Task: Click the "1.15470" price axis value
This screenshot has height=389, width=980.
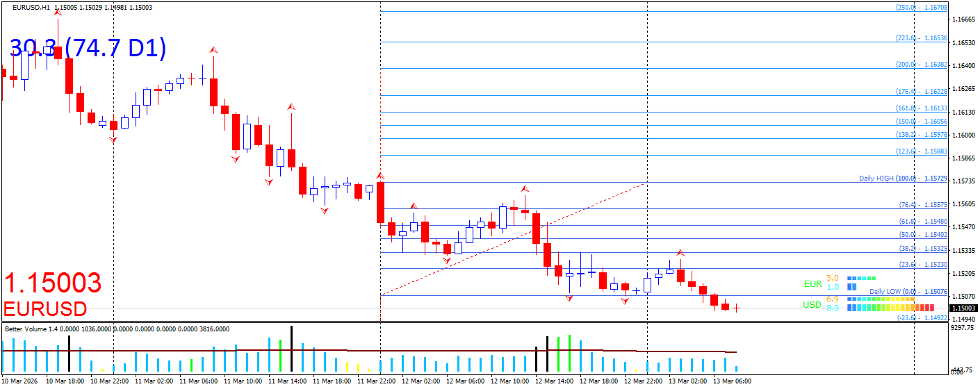Action: pyautogui.click(x=965, y=227)
